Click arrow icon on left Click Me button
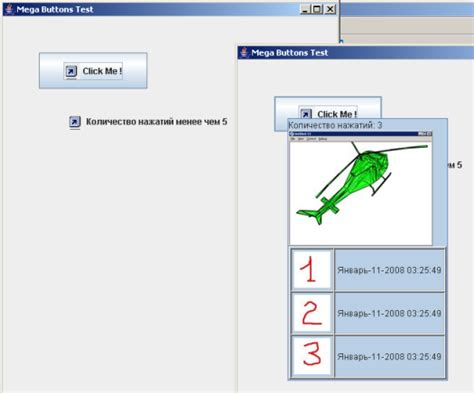Image resolution: width=474 pixels, height=393 pixels. pos(71,71)
